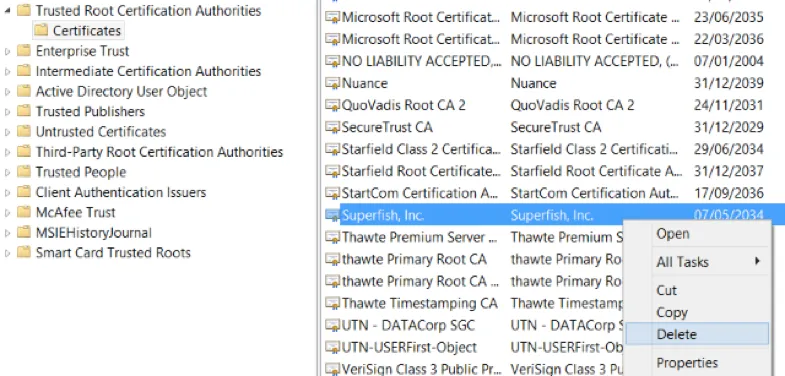Select the Smart Card Trusted Roots folder
The height and width of the screenshot is (376, 785).
pos(104,252)
